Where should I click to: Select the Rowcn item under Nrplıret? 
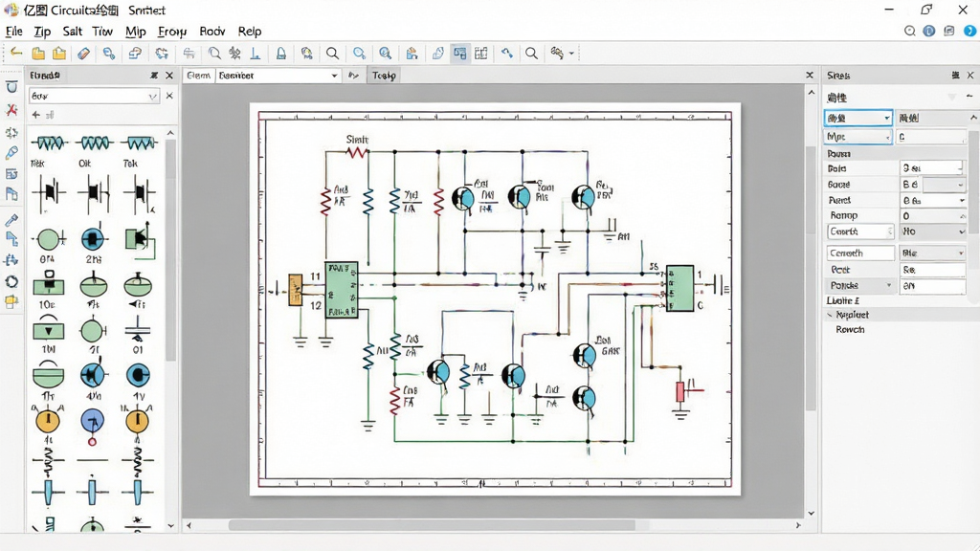[x=850, y=330]
